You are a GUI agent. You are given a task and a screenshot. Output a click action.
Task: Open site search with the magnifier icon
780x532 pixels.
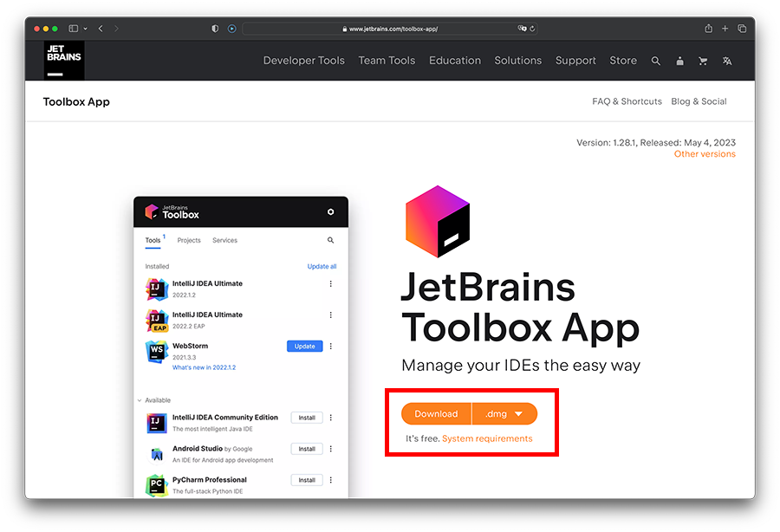[x=656, y=61]
